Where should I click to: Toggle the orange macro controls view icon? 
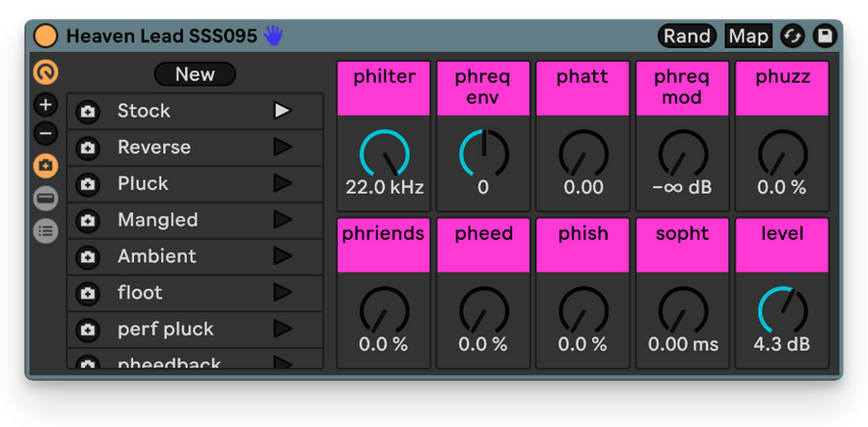(x=45, y=72)
